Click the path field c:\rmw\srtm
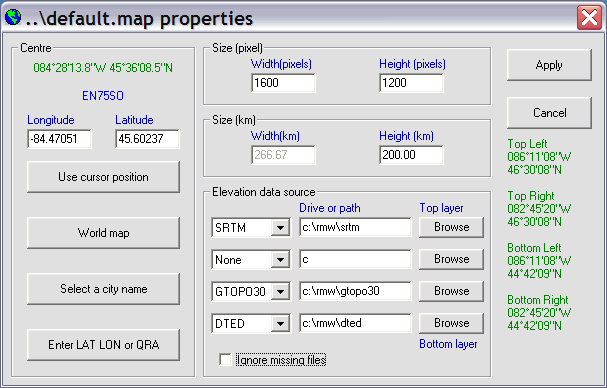Image resolution: width=607 pixels, height=388 pixels. pyautogui.click(x=355, y=227)
